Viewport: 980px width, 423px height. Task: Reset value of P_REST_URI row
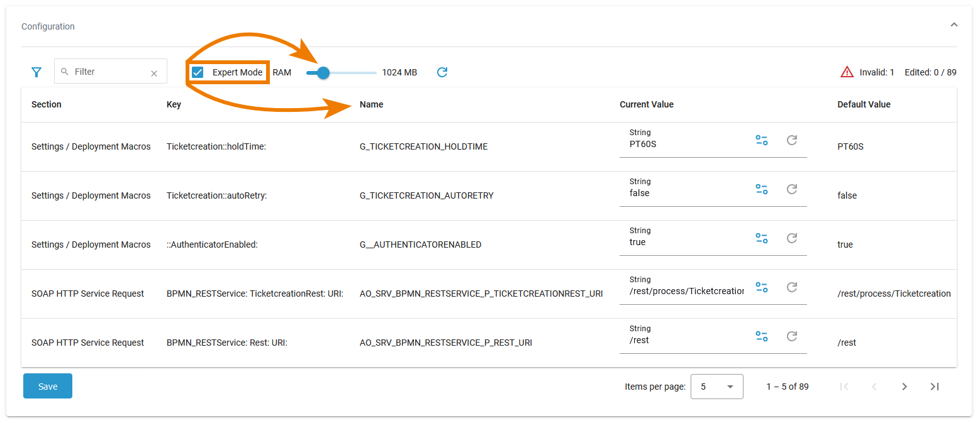coord(792,336)
